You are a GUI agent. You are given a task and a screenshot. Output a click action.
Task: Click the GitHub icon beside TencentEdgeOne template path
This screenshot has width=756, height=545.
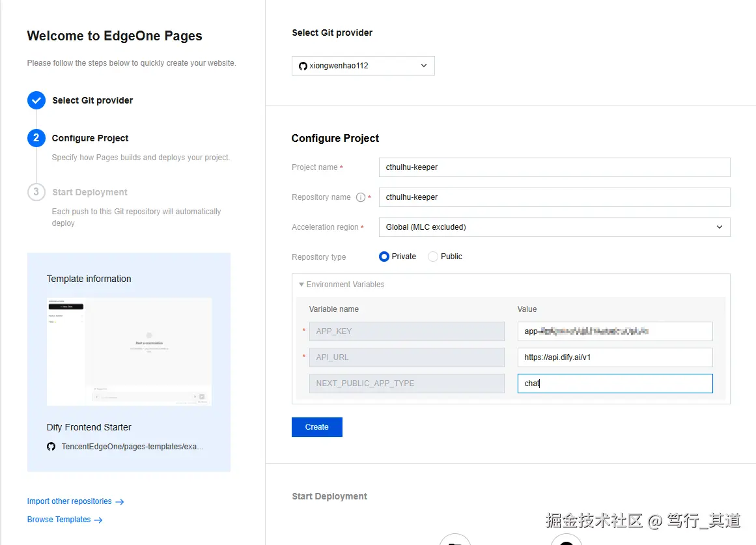51,447
